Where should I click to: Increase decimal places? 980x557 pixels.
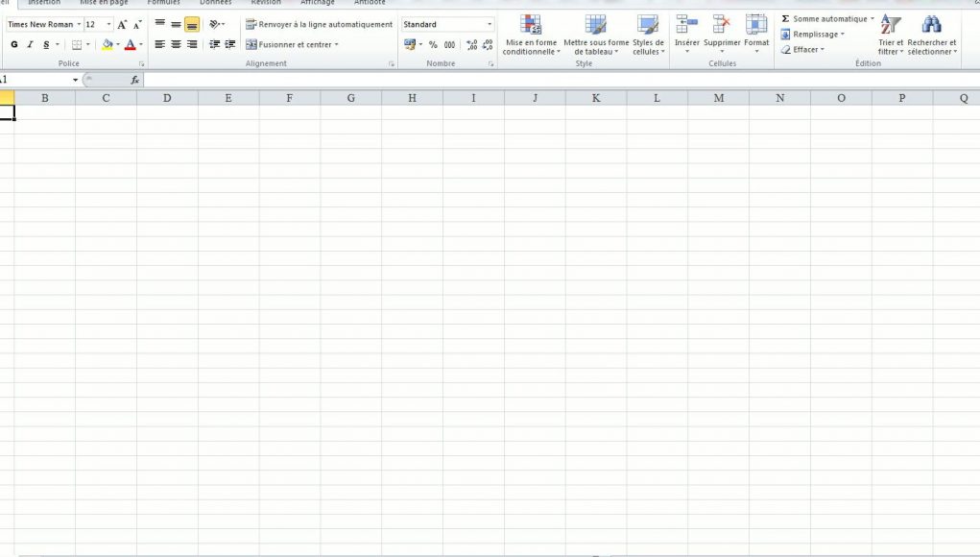click(x=472, y=44)
